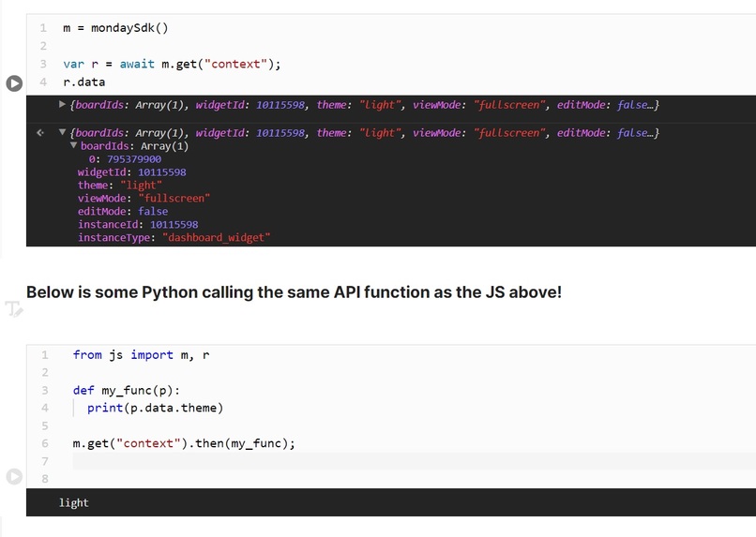Screen dimensions: 756x537
Task: Click the editMode: false property row
Action: [x=123, y=212]
